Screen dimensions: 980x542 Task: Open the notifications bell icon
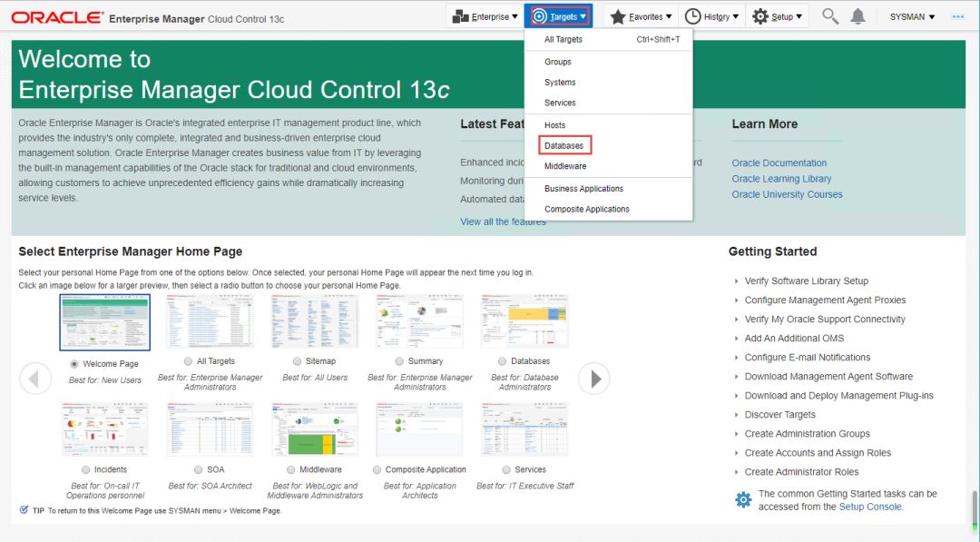click(x=858, y=16)
